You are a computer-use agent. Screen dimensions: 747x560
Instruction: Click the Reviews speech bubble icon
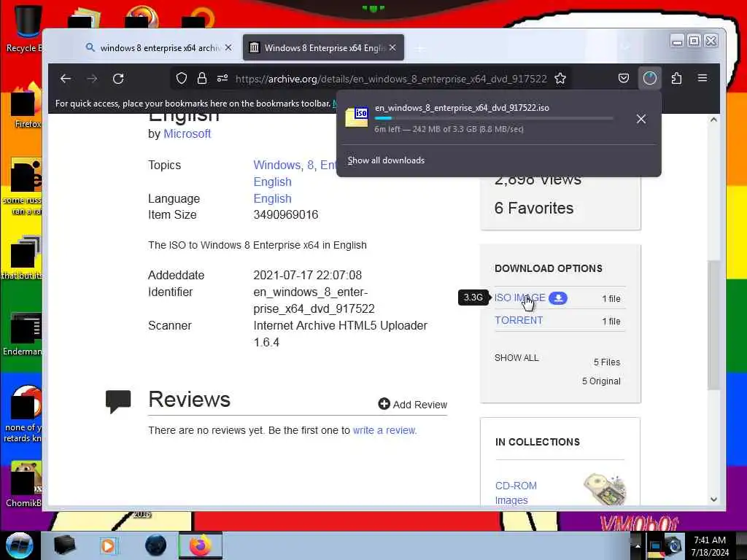[x=117, y=402]
